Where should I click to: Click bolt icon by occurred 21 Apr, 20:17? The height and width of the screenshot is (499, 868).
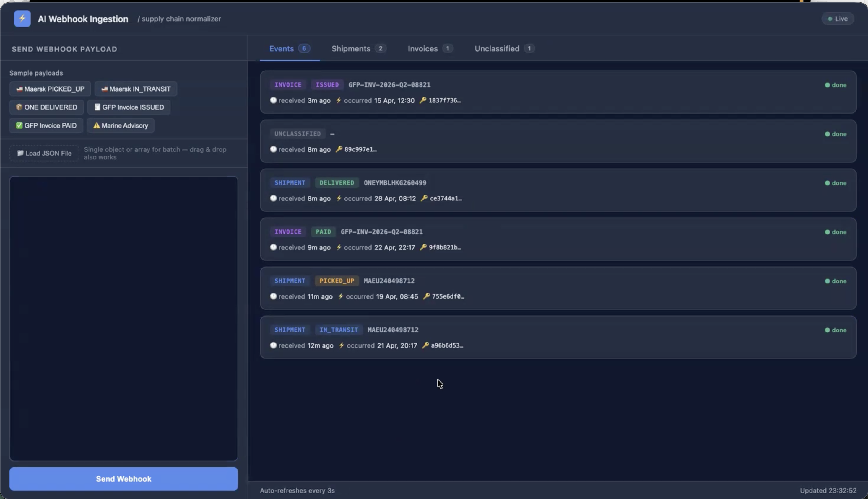(342, 345)
